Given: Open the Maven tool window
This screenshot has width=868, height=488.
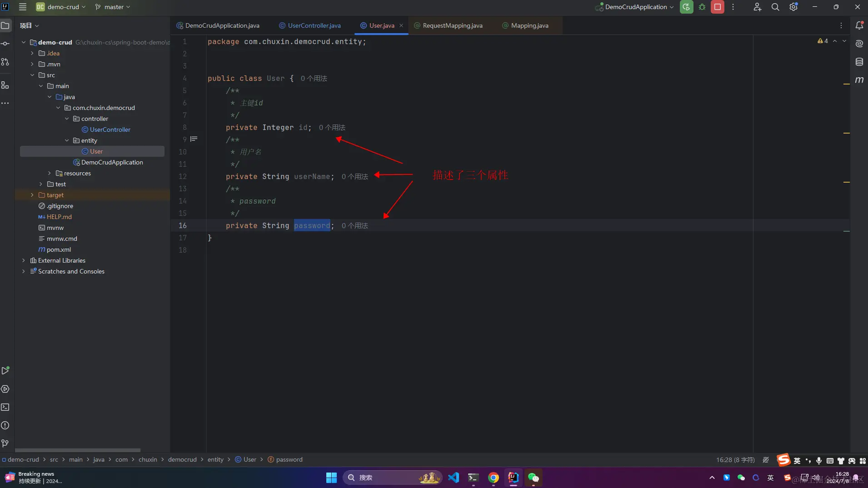Looking at the screenshot, I should (859, 80).
